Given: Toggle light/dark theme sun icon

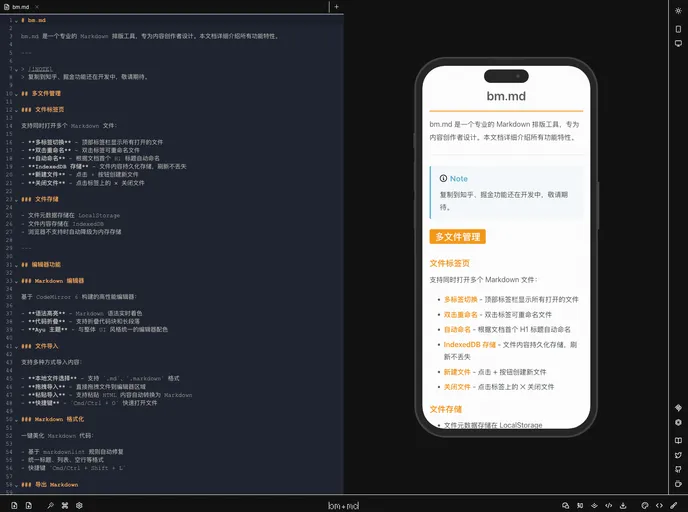Looking at the screenshot, I should [678, 11].
